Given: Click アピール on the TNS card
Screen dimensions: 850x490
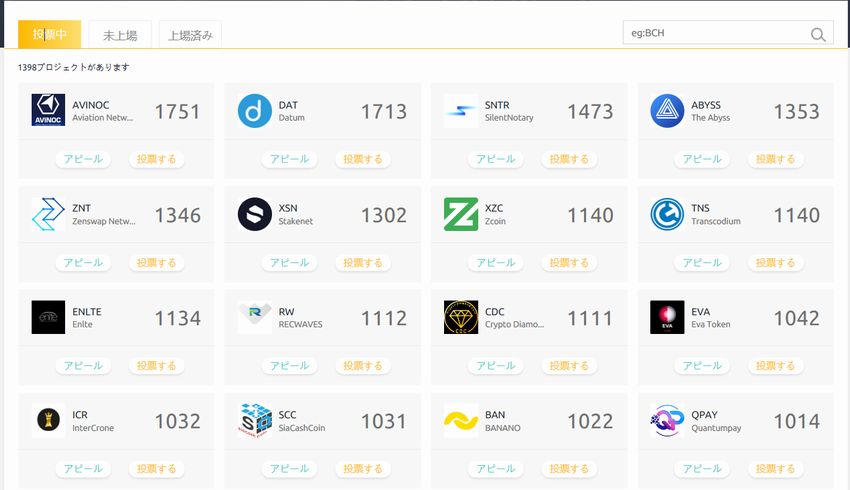Looking at the screenshot, I should (x=702, y=262).
